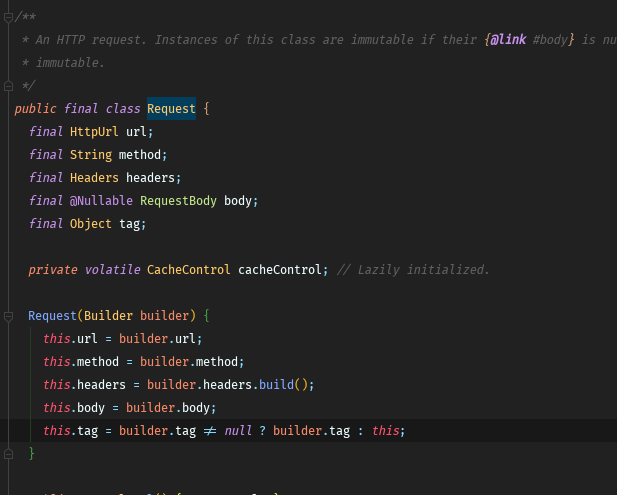Click builder.body in the assignment
This screenshot has height=495, width=617.
(168, 408)
